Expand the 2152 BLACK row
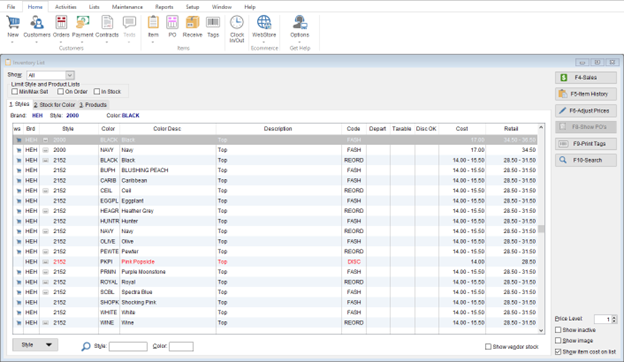The height and width of the screenshot is (362, 624). pos(45,160)
